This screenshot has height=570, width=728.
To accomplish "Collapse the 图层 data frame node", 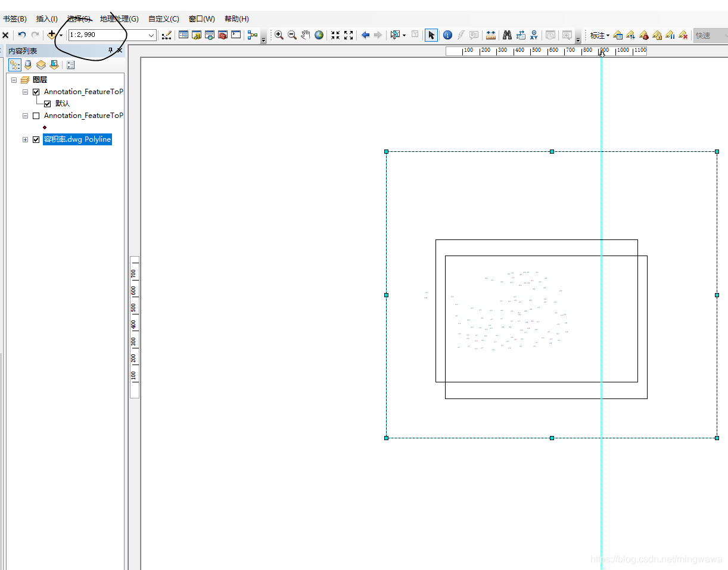I will pyautogui.click(x=14, y=79).
